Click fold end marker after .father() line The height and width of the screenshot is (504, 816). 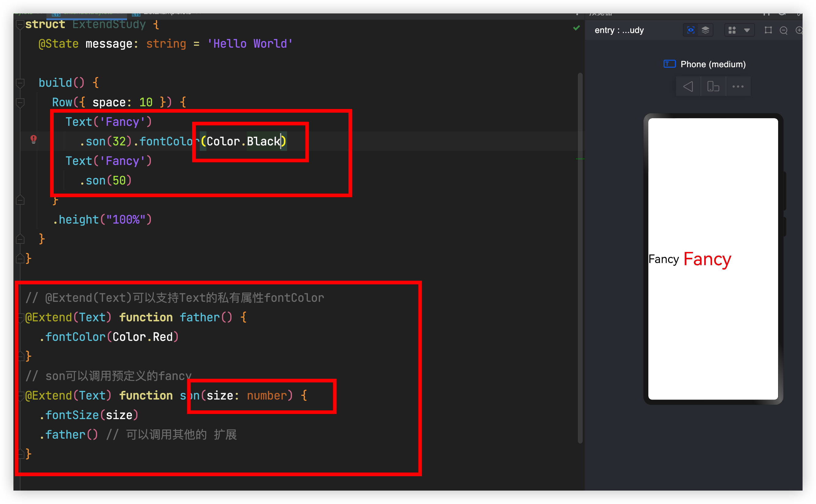click(x=21, y=454)
